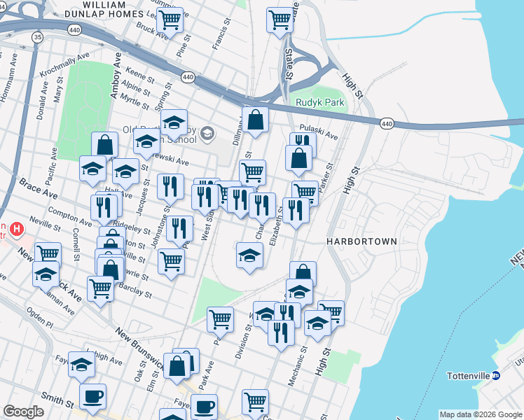This screenshot has width=524, height=420.
Task: Select the coffee cup marker above Smith St
Action: (93, 400)
